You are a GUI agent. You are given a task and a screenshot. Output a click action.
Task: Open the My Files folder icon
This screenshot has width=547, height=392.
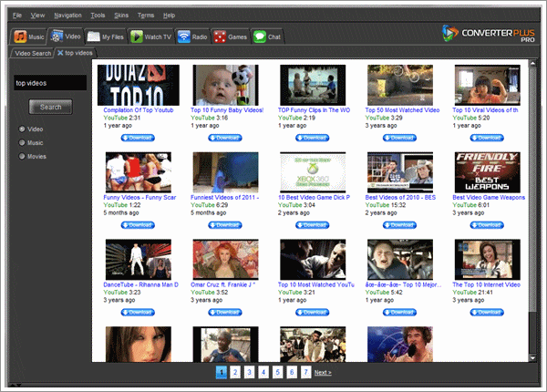point(94,36)
